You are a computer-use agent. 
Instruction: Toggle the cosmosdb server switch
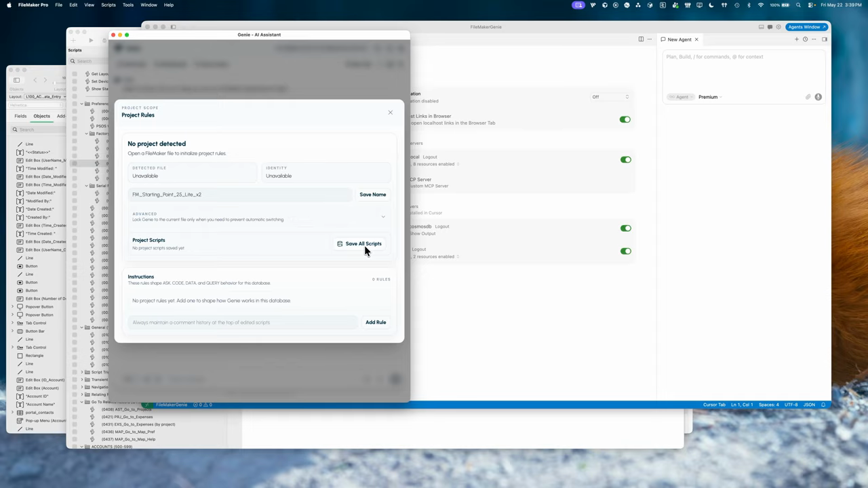(625, 228)
